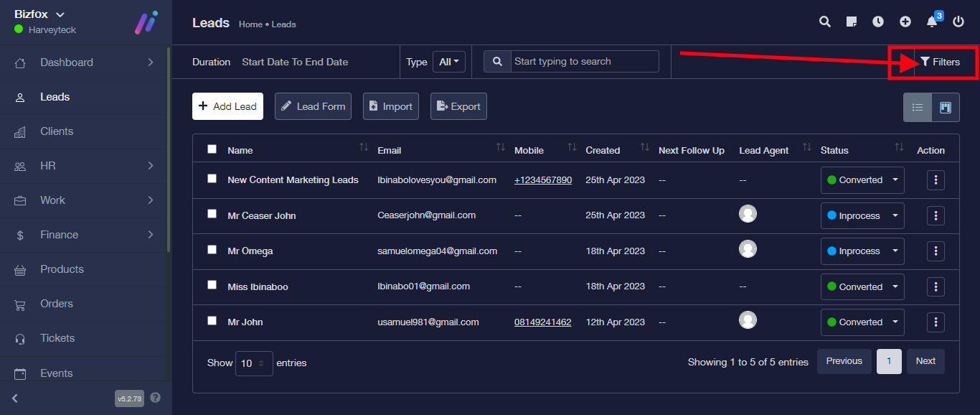Switch to list table view
Image resolution: width=980 pixels, height=415 pixels.
click(918, 108)
